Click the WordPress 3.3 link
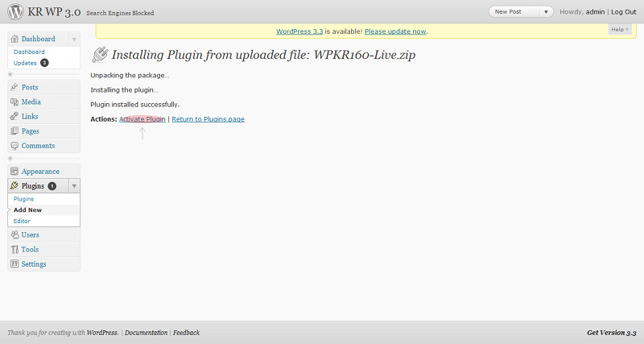 coord(299,31)
